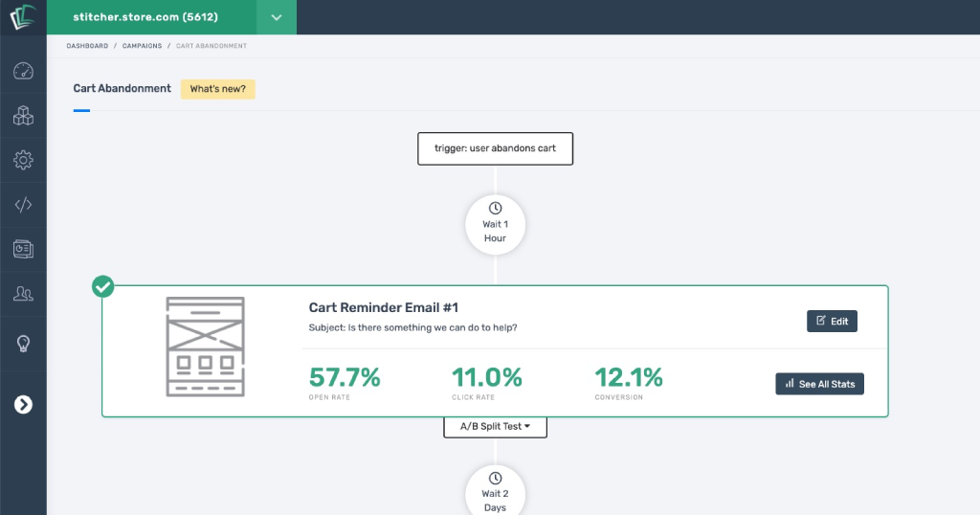This screenshot has width=980, height=515.
Task: Open the customers people icon in sidebar
Action: pyautogui.click(x=23, y=294)
